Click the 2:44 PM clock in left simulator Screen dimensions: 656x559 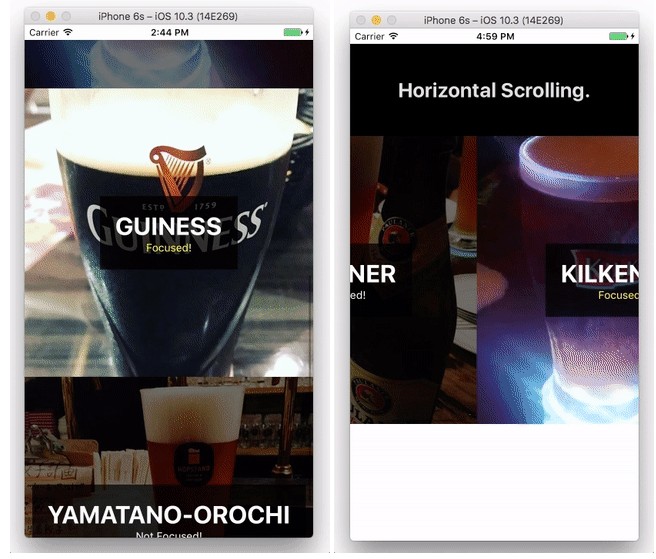169,33
